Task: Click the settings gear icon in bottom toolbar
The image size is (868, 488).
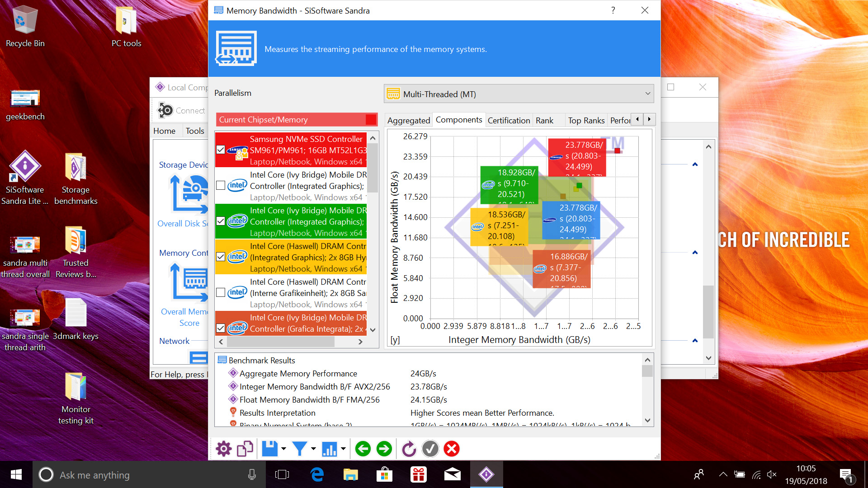Action: coord(223,449)
